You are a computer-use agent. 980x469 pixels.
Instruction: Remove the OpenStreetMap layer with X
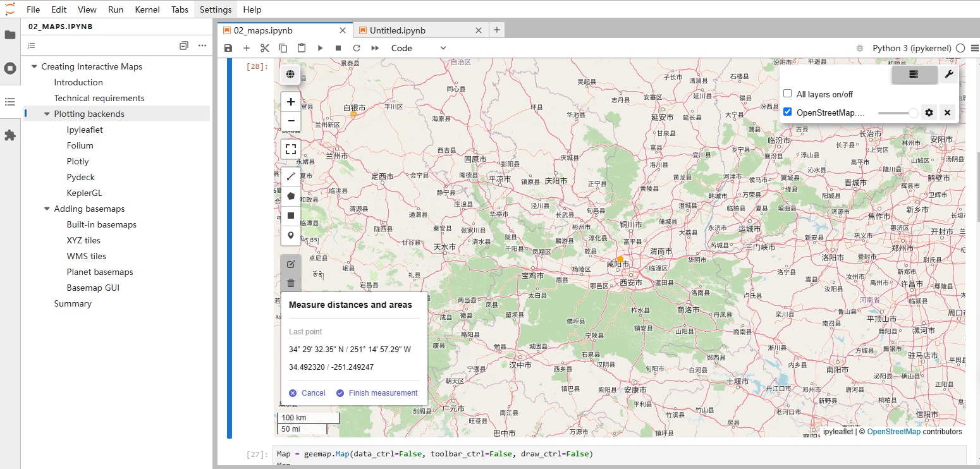point(947,113)
